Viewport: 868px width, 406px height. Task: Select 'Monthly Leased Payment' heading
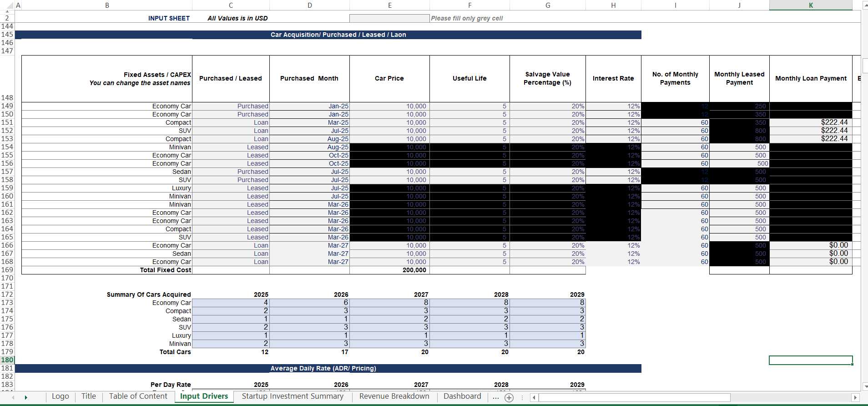pyautogui.click(x=739, y=79)
